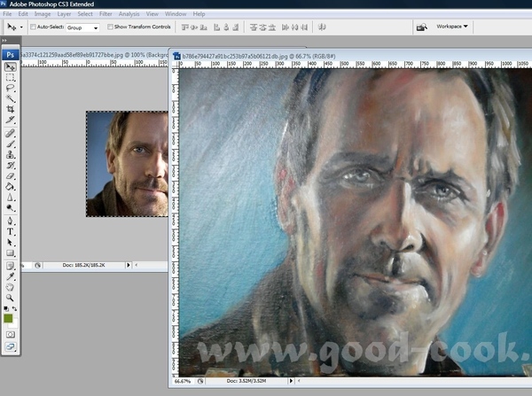Select the Lasso tool
Viewport: 532px width, 396px height.
point(10,89)
